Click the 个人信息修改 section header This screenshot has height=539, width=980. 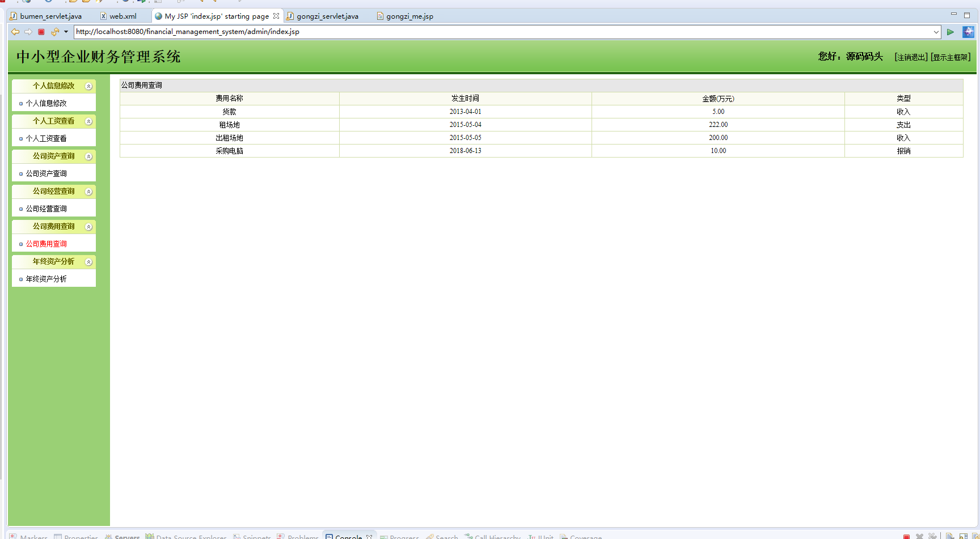(53, 86)
